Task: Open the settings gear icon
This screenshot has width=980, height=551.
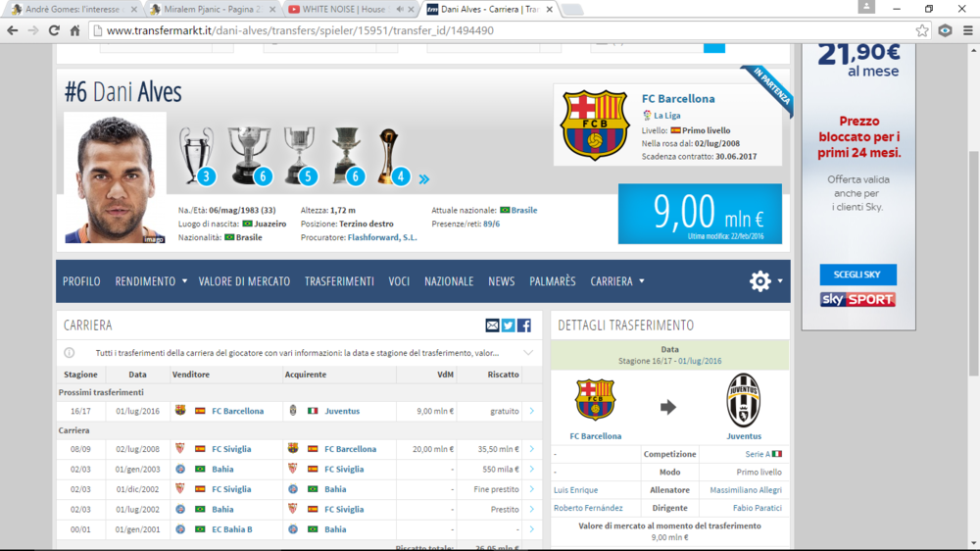Action: tap(760, 281)
